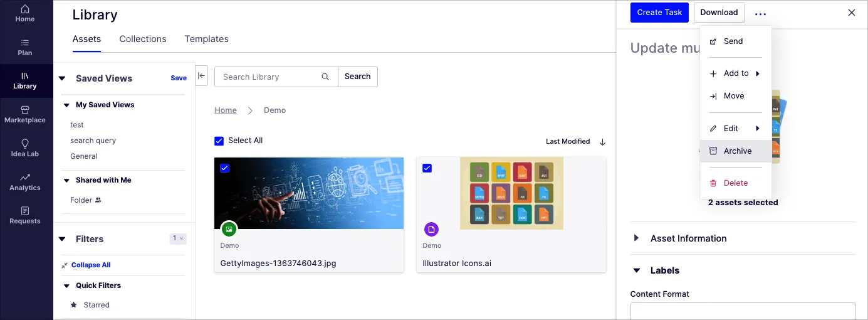Open the Add to submenu
Image resolution: width=868 pixels, height=320 pixels.
click(x=735, y=73)
